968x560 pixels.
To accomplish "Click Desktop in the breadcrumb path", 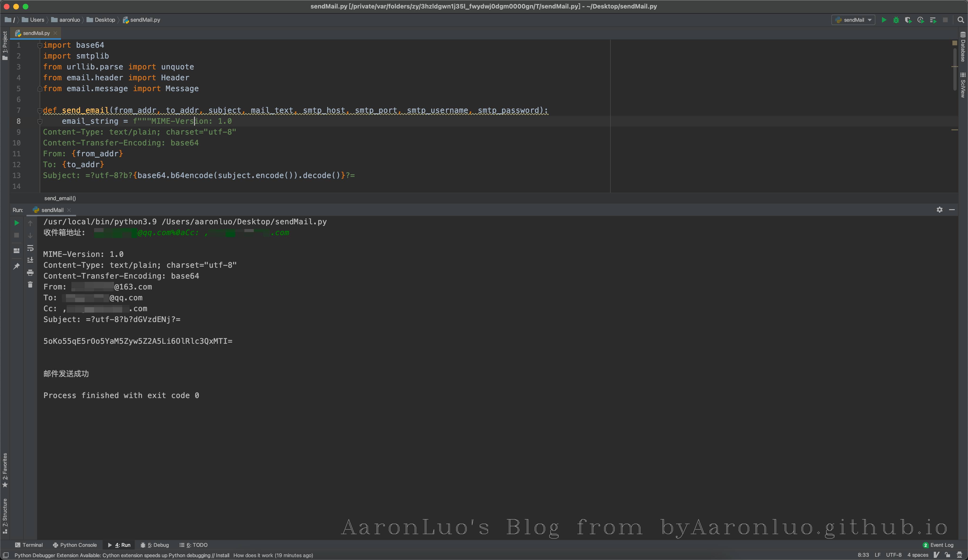I will [104, 20].
